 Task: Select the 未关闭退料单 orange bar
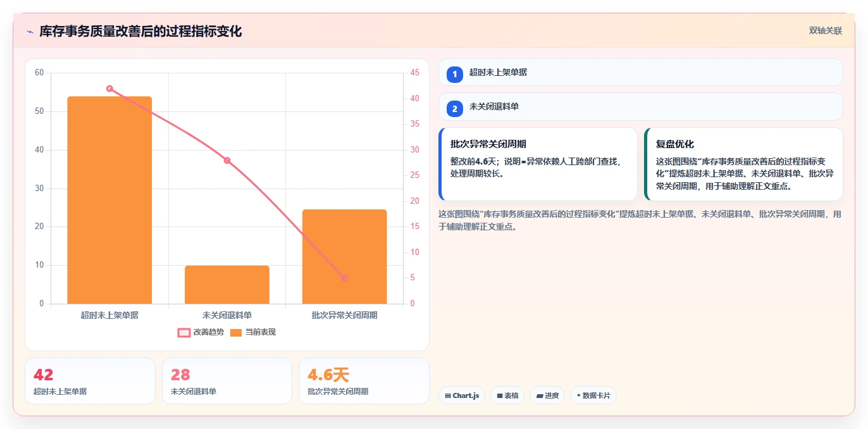coord(227,285)
